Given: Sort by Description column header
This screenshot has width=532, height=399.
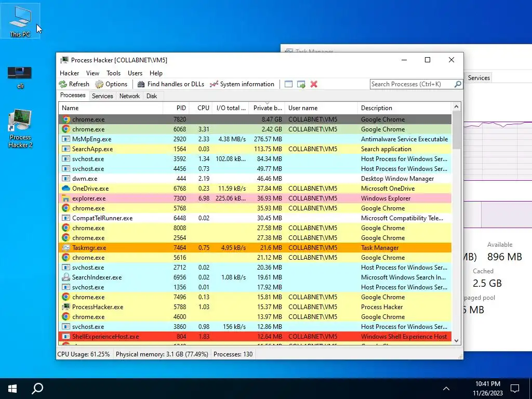Looking at the screenshot, I should pyautogui.click(x=404, y=108).
